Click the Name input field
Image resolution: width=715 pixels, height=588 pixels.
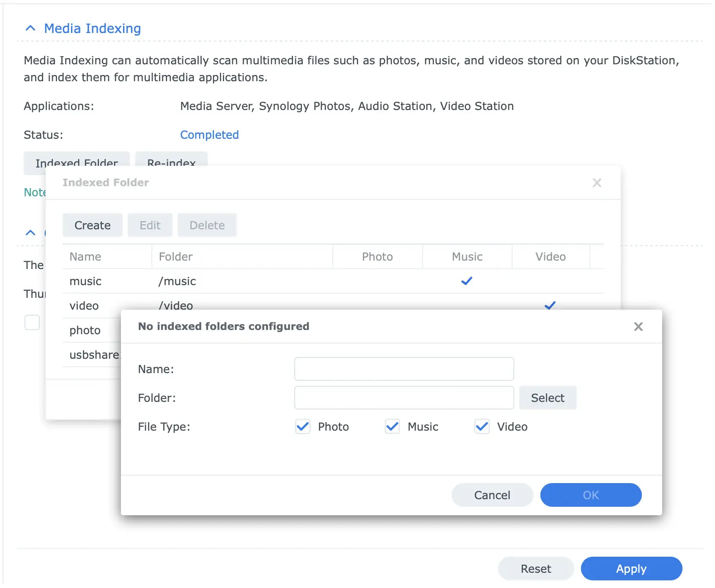tap(404, 369)
